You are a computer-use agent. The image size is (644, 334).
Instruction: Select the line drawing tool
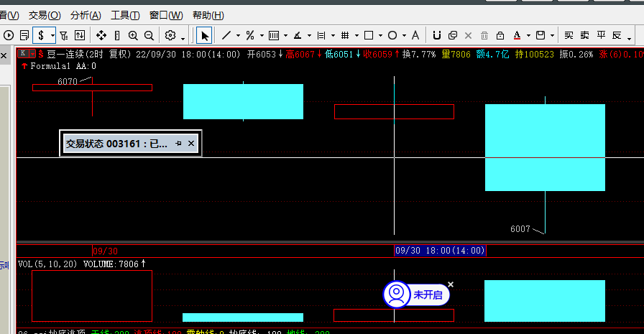pos(226,35)
